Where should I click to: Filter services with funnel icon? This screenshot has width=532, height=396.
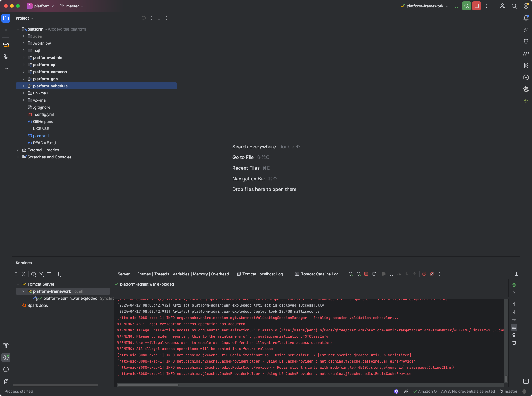tap(41, 274)
